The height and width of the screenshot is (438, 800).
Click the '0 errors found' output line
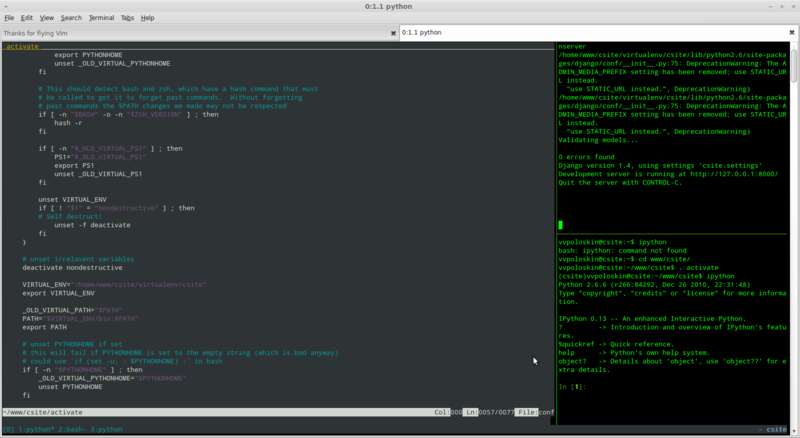click(586, 157)
